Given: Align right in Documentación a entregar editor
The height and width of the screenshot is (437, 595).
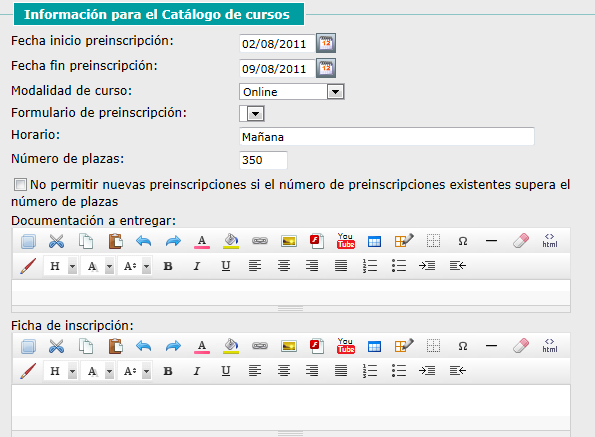Looking at the screenshot, I should tap(312, 266).
